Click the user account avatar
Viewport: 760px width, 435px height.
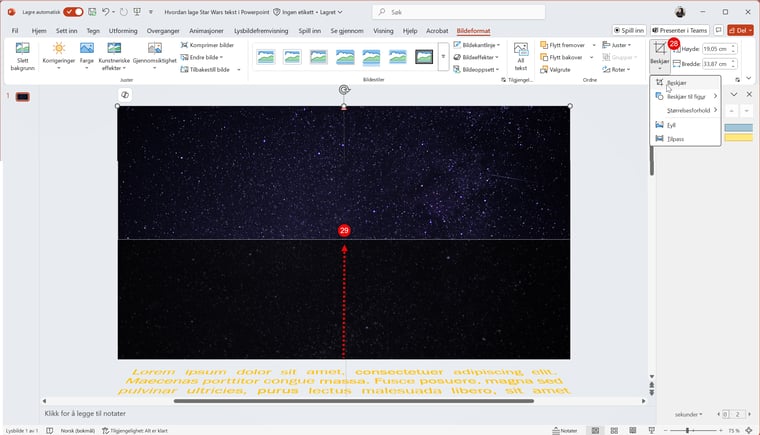(680, 12)
